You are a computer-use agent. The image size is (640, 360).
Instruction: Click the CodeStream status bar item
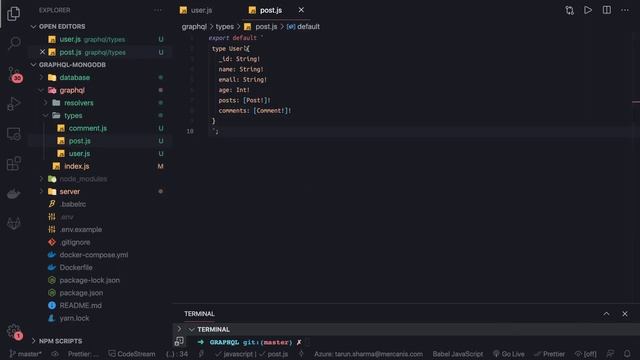pos(131,354)
